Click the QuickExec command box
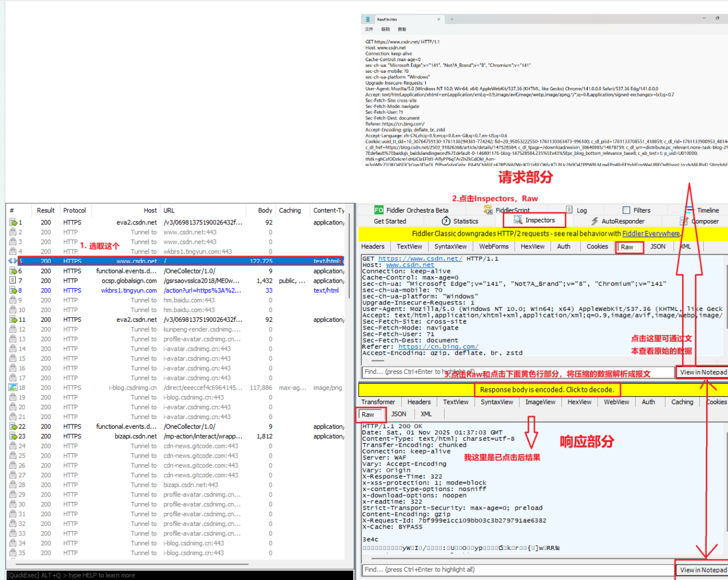The width and height of the screenshot is (728, 580). click(x=180, y=575)
